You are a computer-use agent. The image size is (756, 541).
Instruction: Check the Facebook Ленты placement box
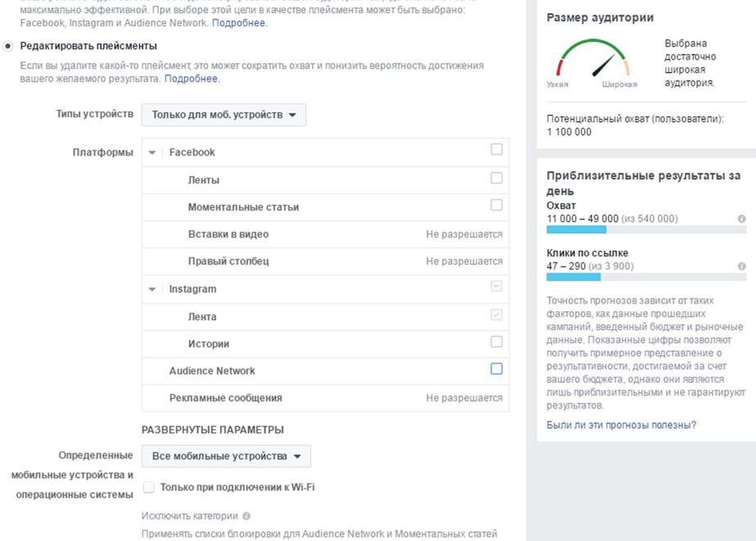point(496,178)
